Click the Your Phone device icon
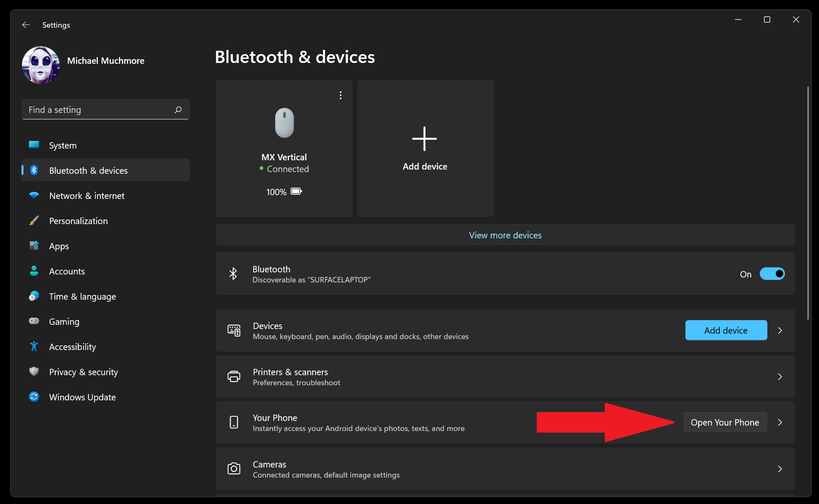Screen dimensions: 819x504 pyautogui.click(x=234, y=422)
